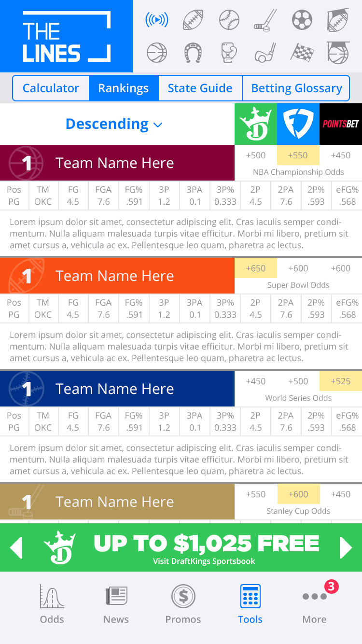Tap the live streaming icon
The height and width of the screenshot is (644, 362).
tap(157, 20)
